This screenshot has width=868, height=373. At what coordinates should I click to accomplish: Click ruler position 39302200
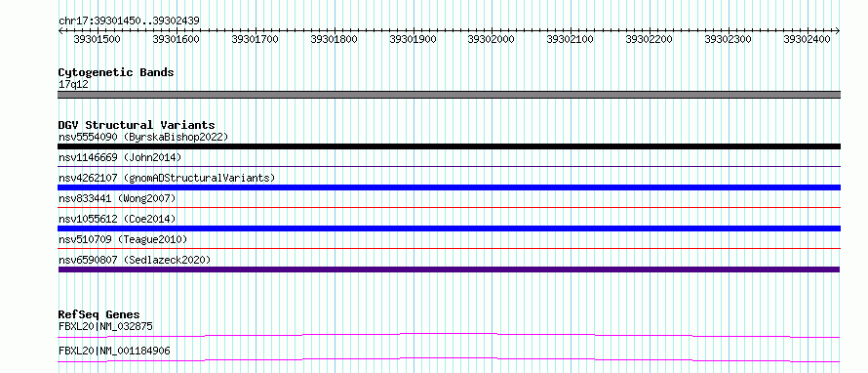click(x=649, y=39)
